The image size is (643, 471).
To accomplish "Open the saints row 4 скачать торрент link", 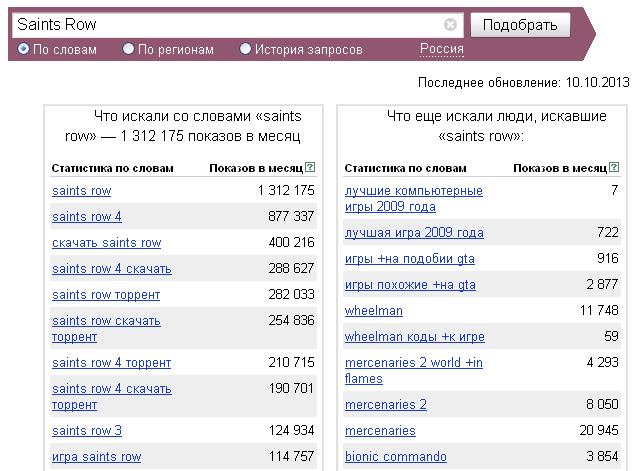I will tap(112, 396).
